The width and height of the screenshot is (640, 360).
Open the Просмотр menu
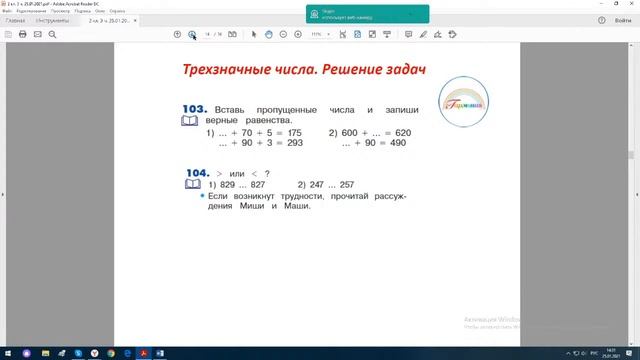(60, 11)
